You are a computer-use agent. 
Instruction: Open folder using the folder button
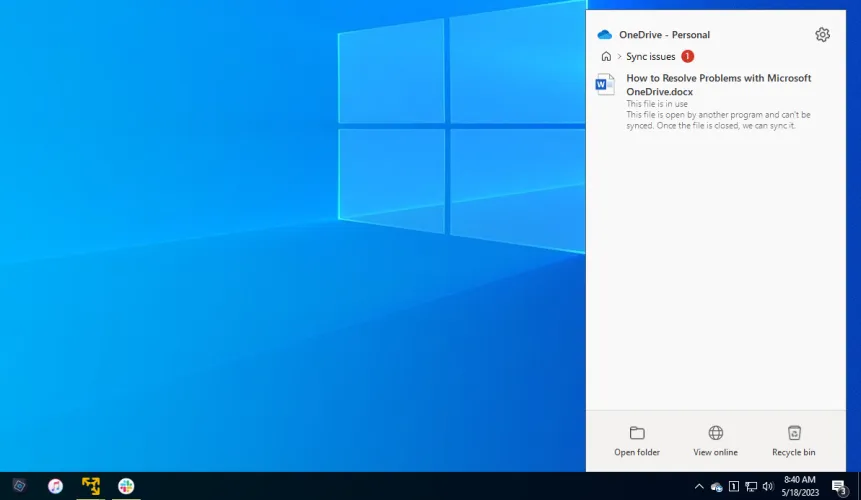(x=637, y=441)
